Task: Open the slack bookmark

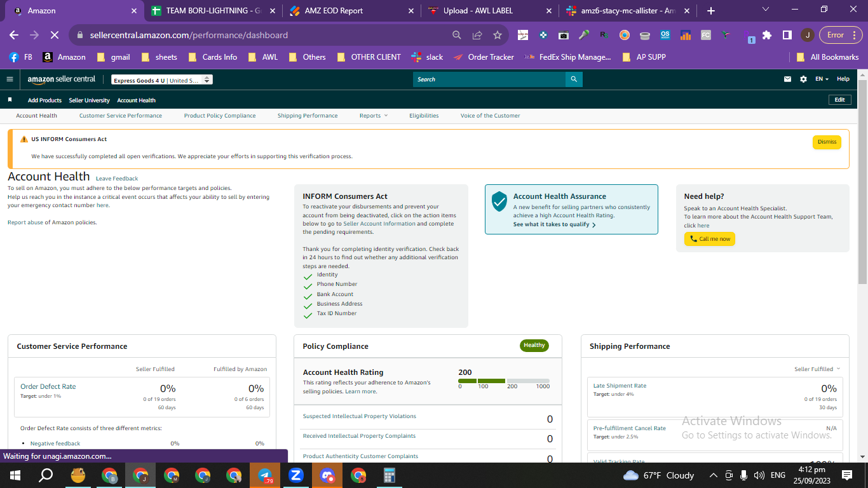Action: click(x=428, y=57)
